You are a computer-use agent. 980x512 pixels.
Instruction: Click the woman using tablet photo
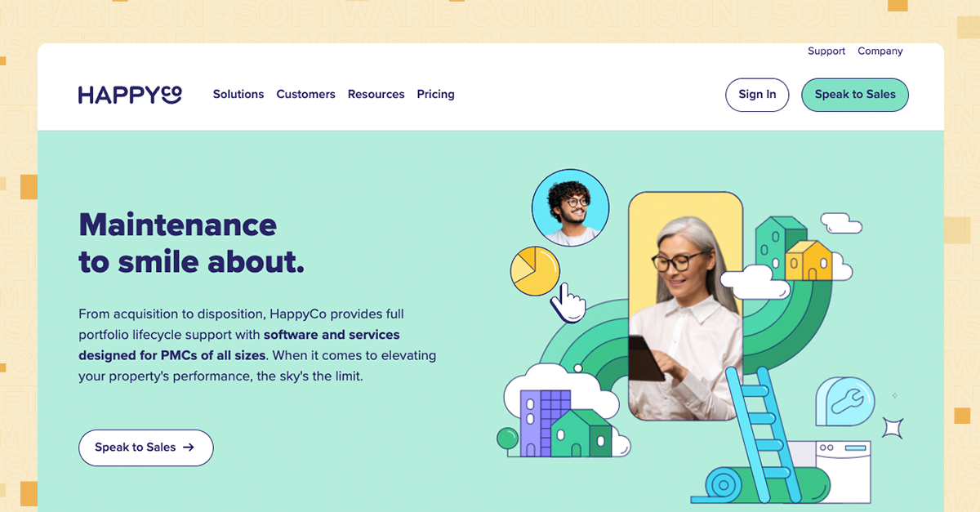pos(686,310)
